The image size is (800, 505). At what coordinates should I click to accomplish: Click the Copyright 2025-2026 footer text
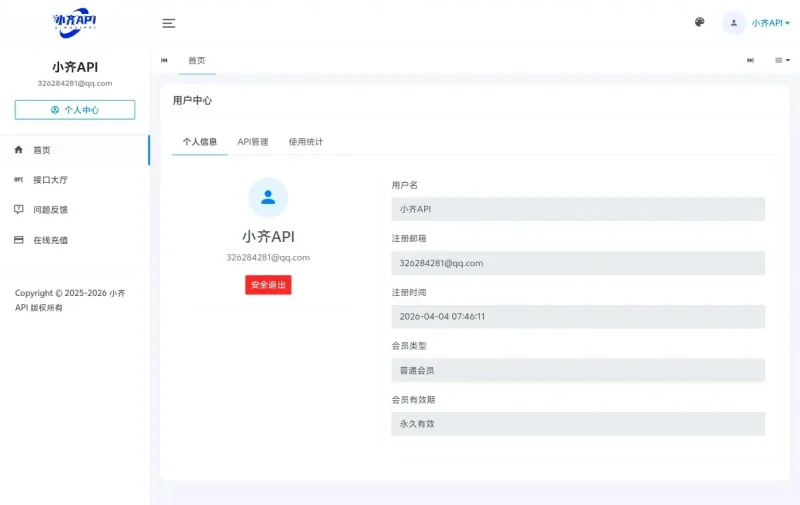[70, 300]
